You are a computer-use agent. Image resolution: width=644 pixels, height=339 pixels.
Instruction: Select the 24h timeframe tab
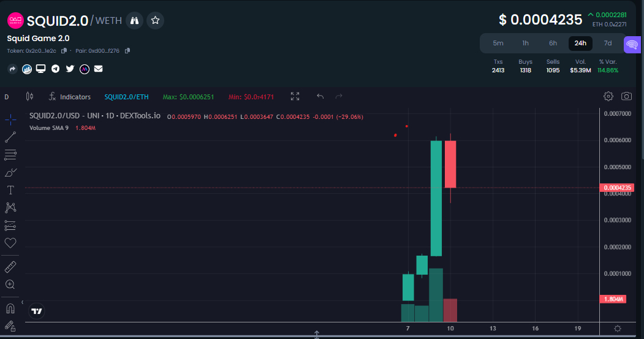580,43
